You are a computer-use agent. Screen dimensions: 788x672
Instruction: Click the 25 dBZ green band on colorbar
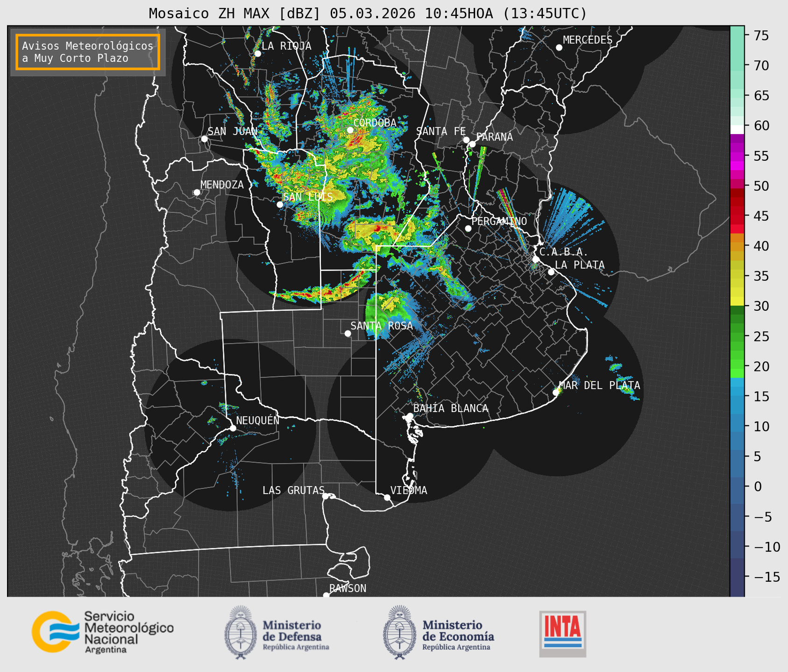tap(737, 336)
